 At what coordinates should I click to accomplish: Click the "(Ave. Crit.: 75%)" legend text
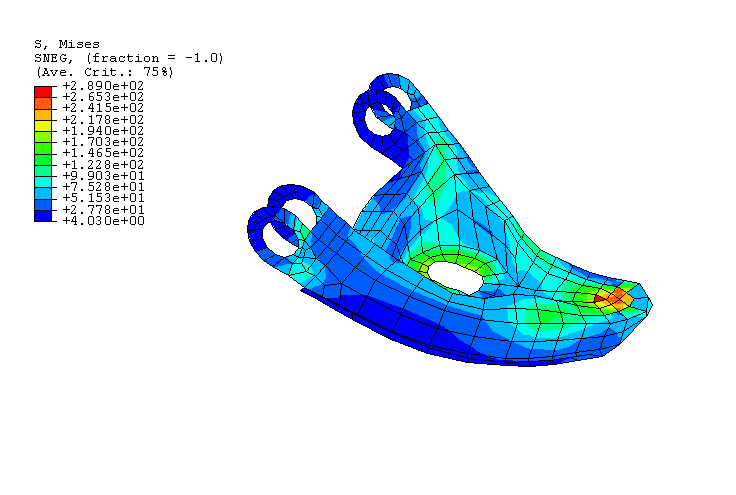pos(104,72)
